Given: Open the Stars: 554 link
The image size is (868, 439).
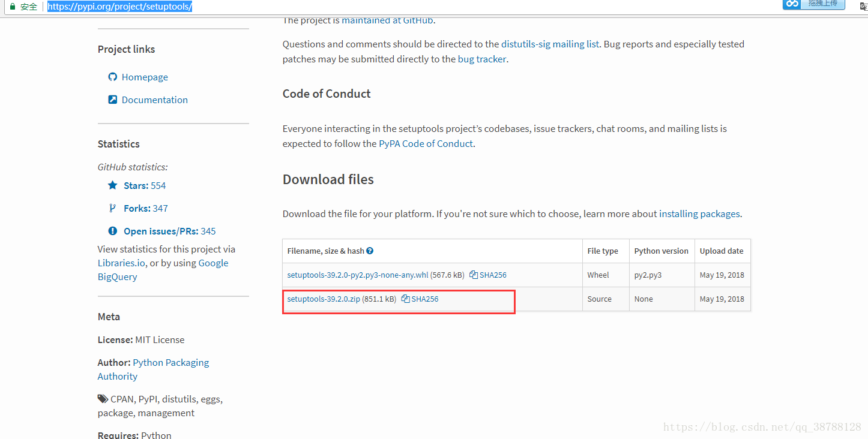Looking at the screenshot, I should click(145, 185).
